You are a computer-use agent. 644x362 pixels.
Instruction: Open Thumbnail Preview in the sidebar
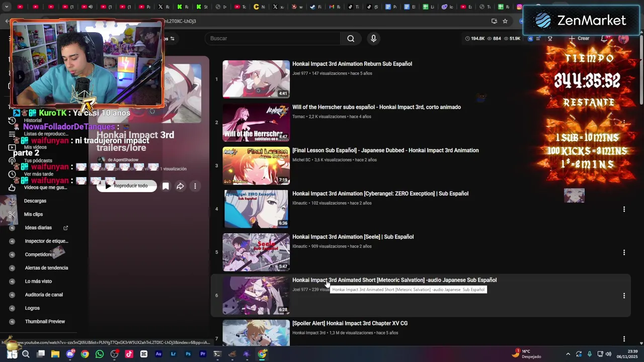(x=45, y=322)
